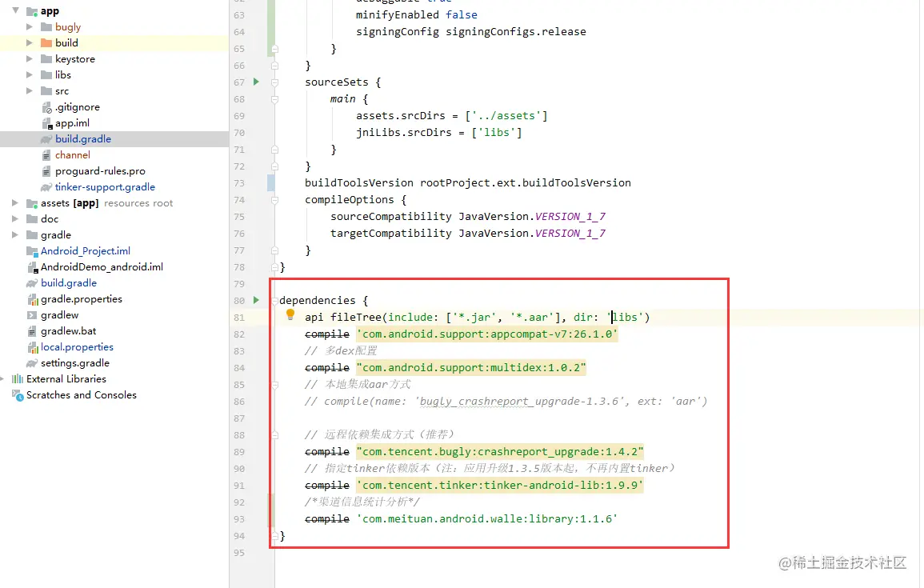The image size is (924, 588).
Task: Select root-level build.gradle file
Action: click(x=69, y=283)
